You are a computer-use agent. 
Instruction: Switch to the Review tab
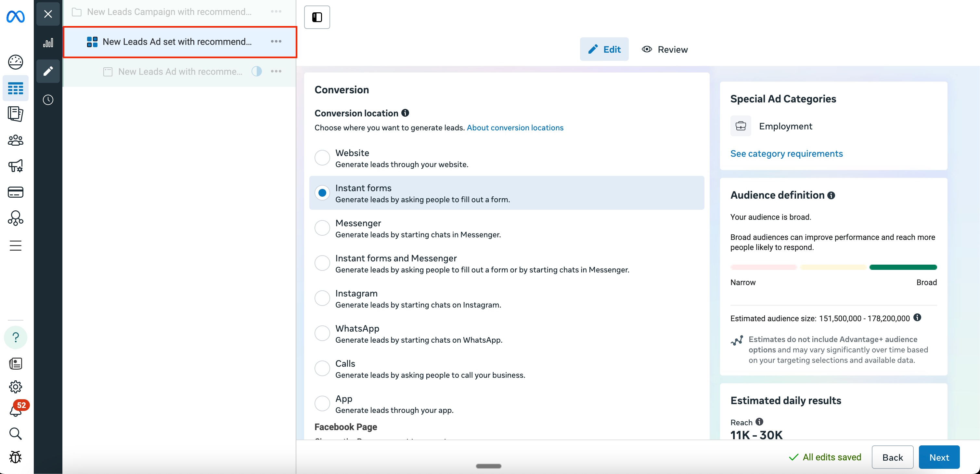click(x=664, y=49)
